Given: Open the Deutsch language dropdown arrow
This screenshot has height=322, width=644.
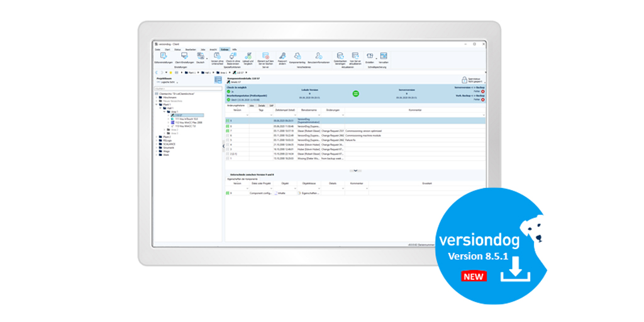Looking at the screenshot, I should tap(206, 58).
